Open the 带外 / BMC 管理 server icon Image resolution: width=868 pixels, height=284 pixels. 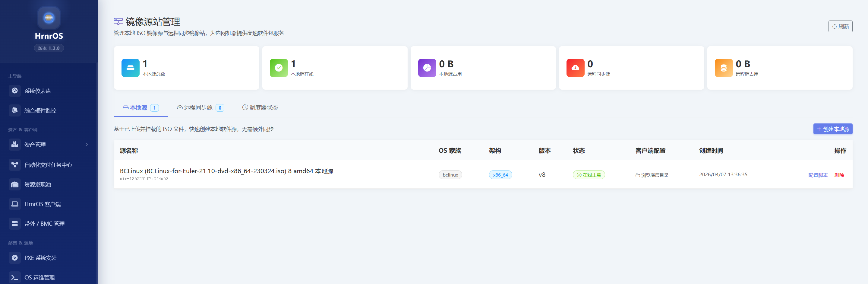click(14, 224)
